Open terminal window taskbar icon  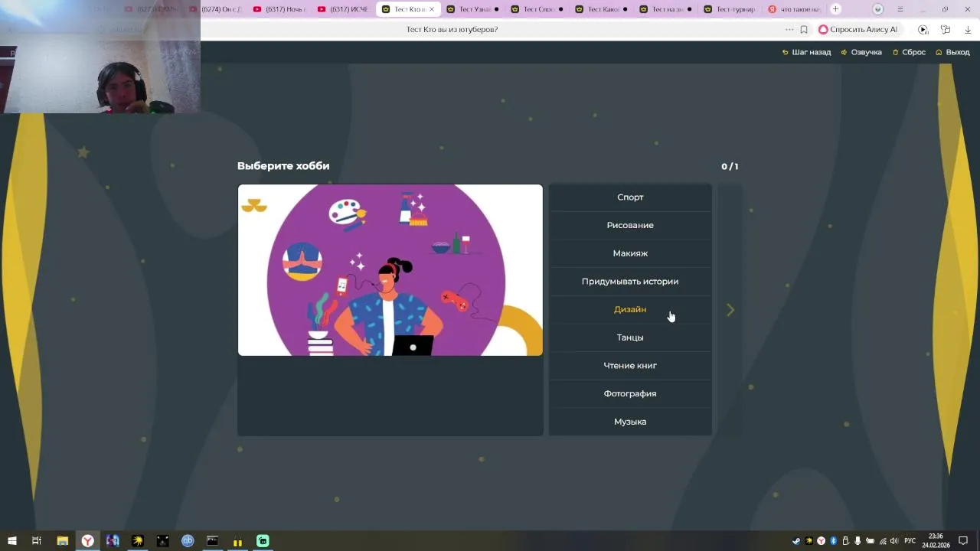tap(212, 541)
